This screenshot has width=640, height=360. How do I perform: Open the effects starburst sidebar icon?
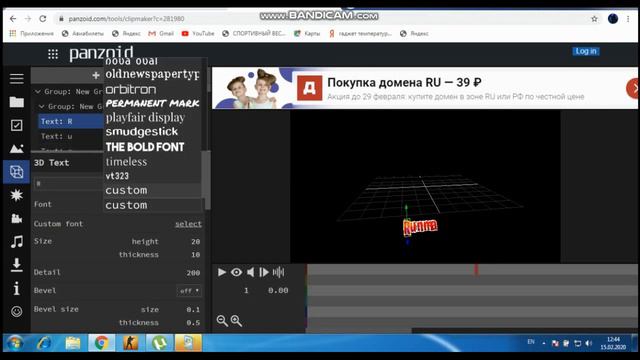(x=16, y=195)
